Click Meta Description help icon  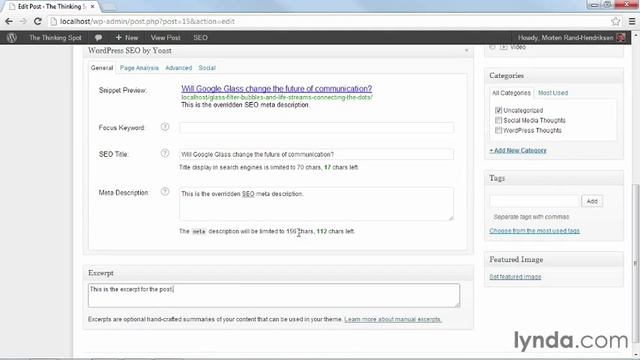[x=165, y=191]
